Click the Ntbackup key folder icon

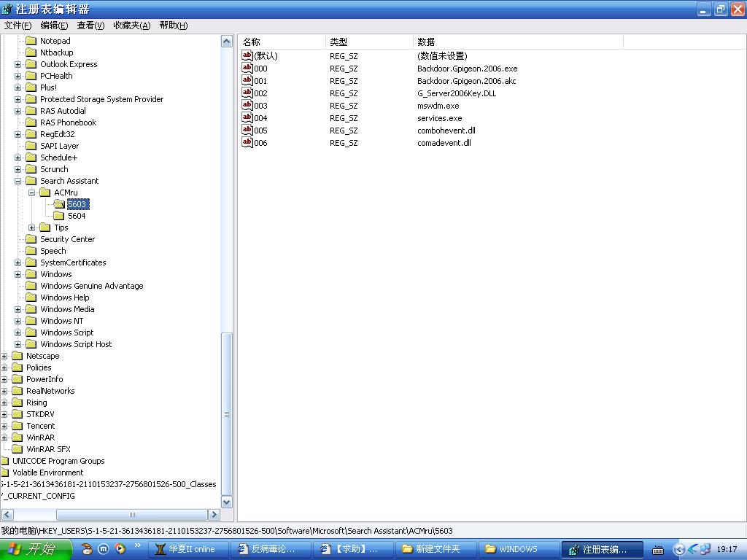click(31, 52)
